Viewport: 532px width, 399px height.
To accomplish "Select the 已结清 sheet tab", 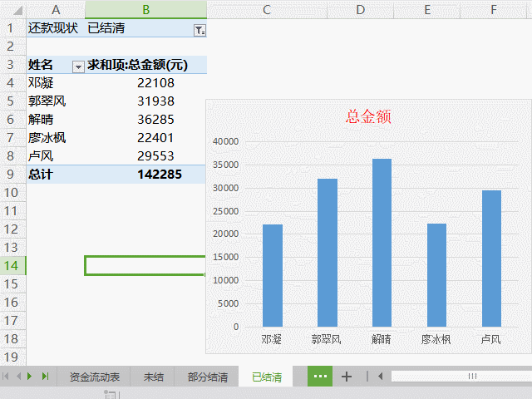I will 266,377.
